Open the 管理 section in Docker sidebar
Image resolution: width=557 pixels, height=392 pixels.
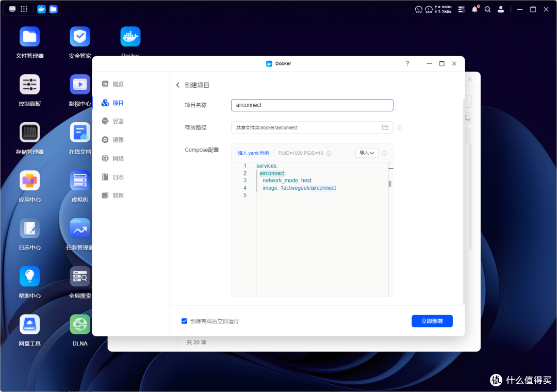117,195
